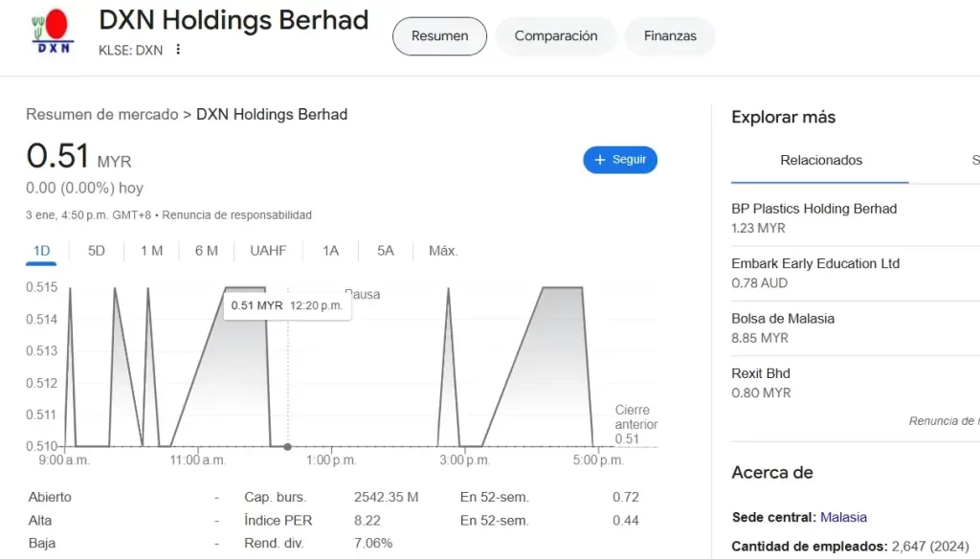Viewport: 980px width, 559px height.
Task: Click Resumen de mercado breadcrumb
Action: (101, 114)
